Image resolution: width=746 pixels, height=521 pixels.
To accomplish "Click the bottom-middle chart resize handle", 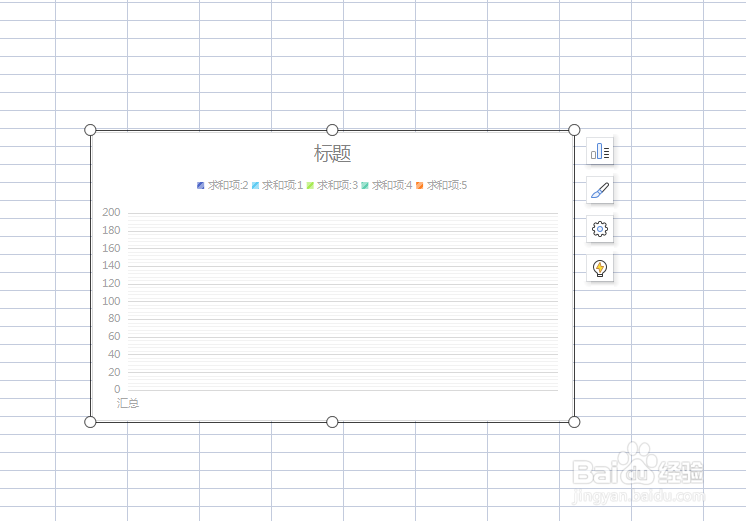I will tap(332, 422).
